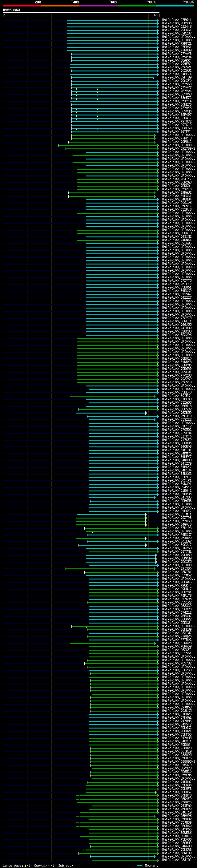The image size is (197, 868).
Task: Click the purple ~60% identity legend bar
Action: click(98, 6)
